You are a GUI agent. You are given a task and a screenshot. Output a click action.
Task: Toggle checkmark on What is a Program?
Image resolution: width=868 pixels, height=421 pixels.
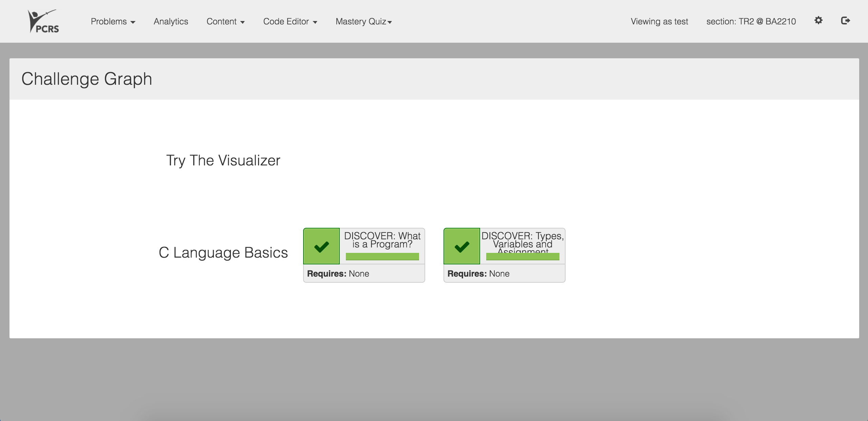click(322, 245)
